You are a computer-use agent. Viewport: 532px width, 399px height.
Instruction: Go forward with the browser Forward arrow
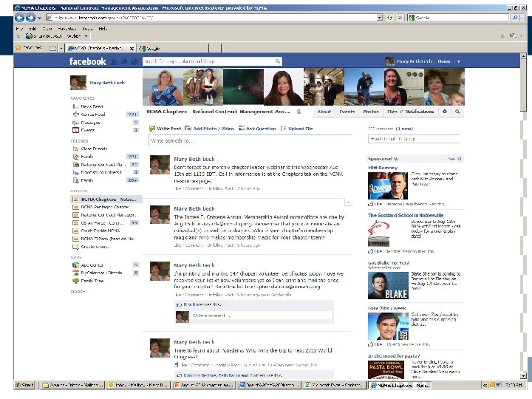(x=30, y=18)
